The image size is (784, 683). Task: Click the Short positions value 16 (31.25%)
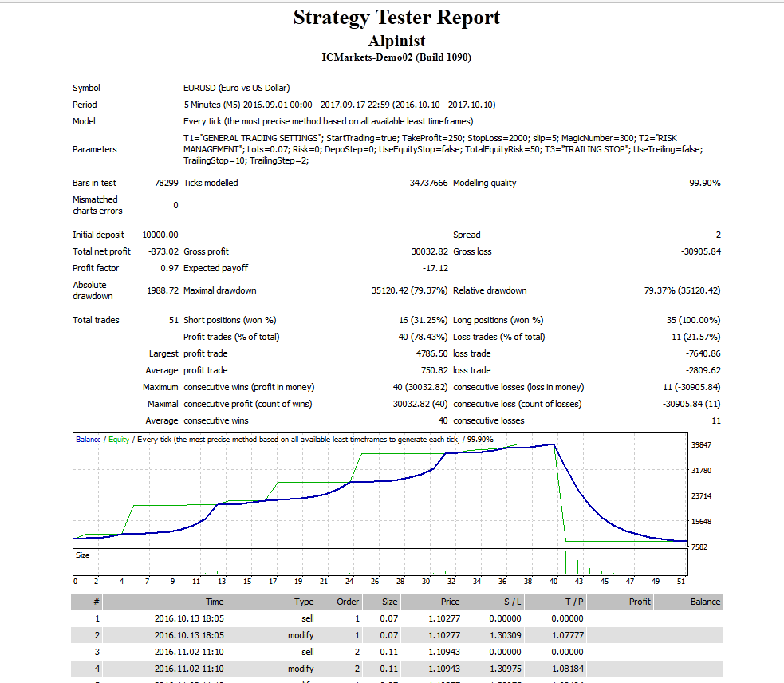424,320
